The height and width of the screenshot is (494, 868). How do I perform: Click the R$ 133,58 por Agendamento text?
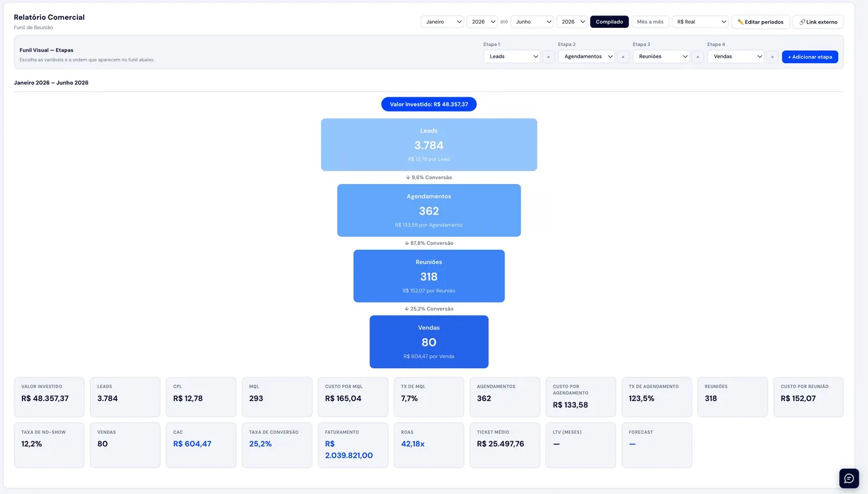429,225
